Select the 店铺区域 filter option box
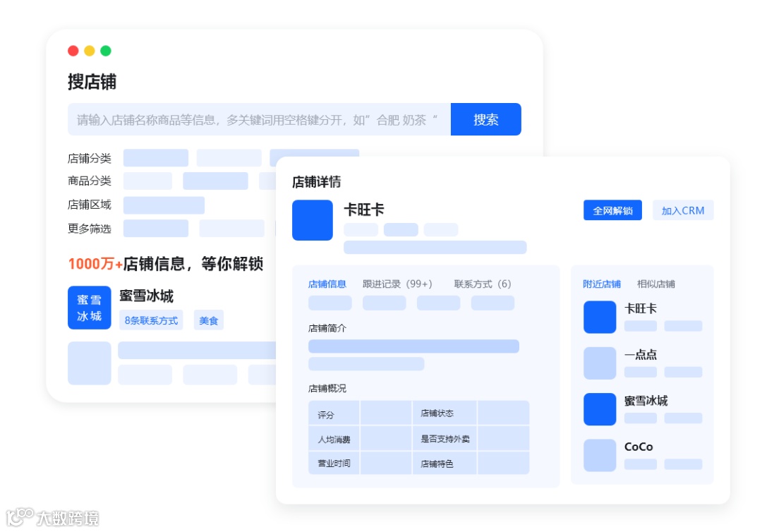This screenshot has width=762, height=532. [164, 205]
